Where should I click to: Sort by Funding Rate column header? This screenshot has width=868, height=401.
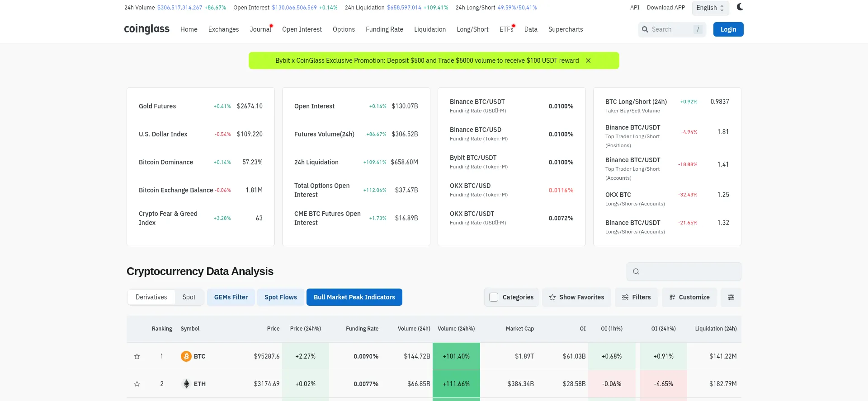(362, 329)
